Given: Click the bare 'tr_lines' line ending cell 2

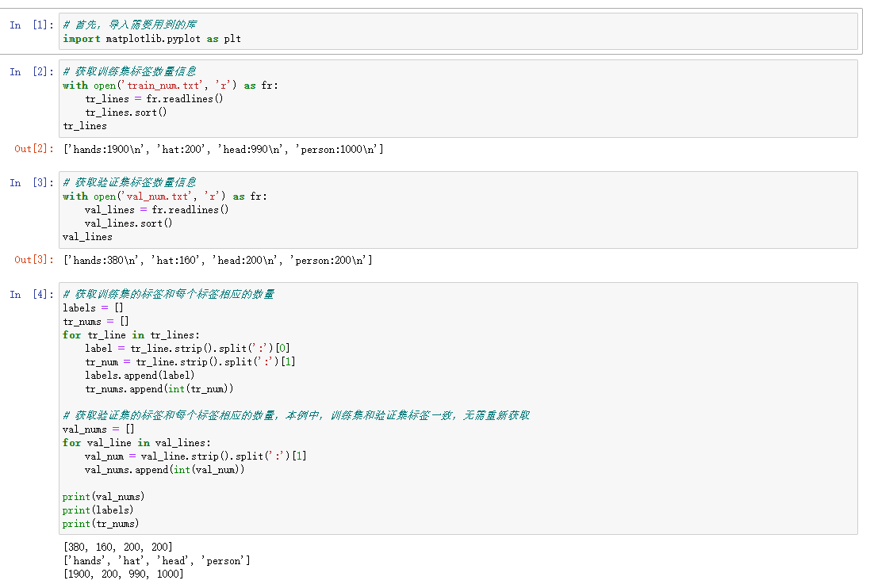Looking at the screenshot, I should (x=85, y=126).
